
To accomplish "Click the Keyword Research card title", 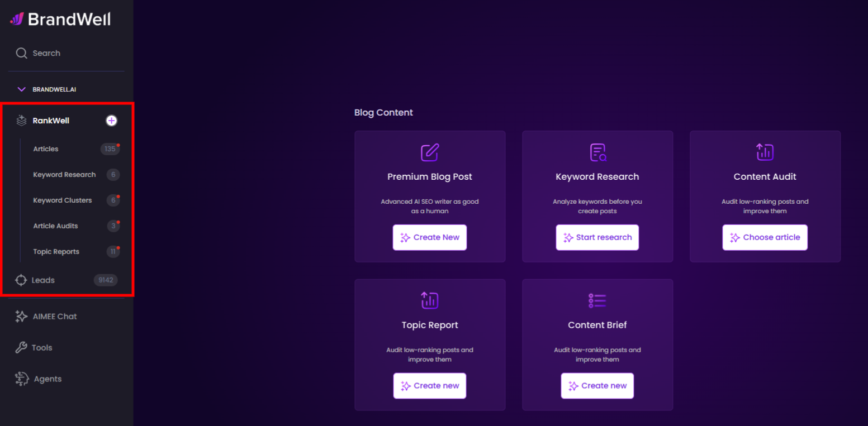I will [597, 176].
